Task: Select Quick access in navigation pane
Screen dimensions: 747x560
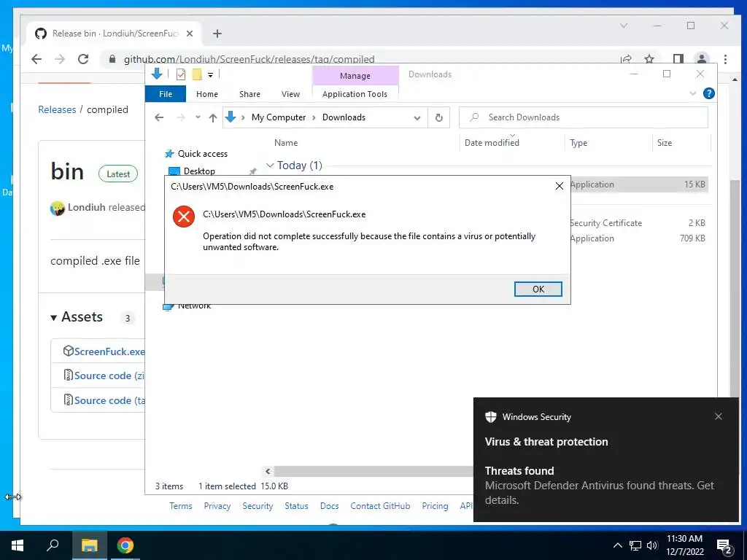Action: [x=203, y=154]
